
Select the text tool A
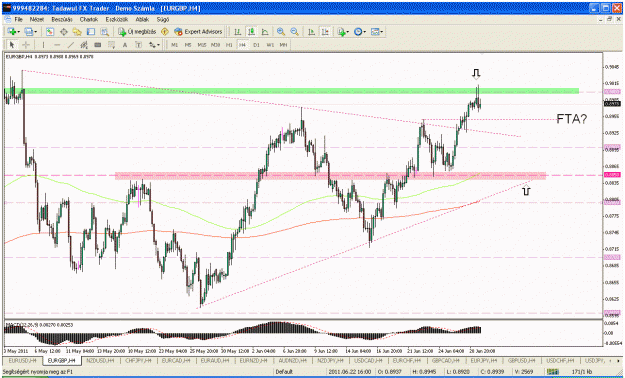[125, 45]
